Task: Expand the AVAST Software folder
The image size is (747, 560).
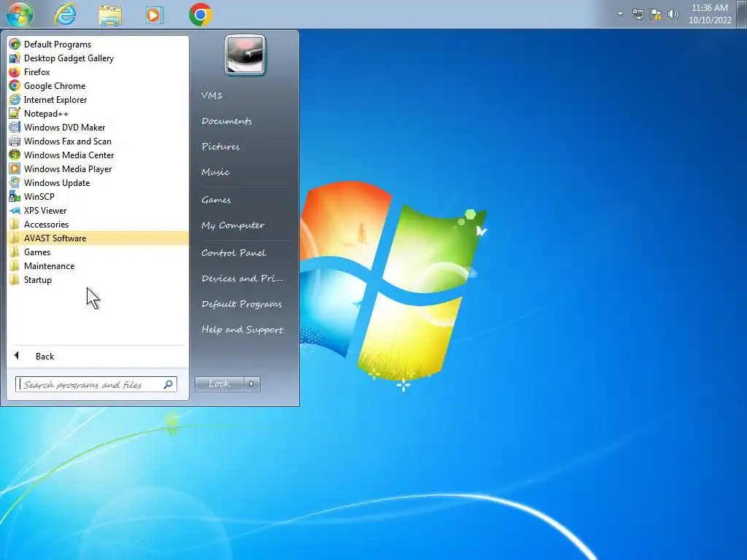Action: tap(98, 238)
